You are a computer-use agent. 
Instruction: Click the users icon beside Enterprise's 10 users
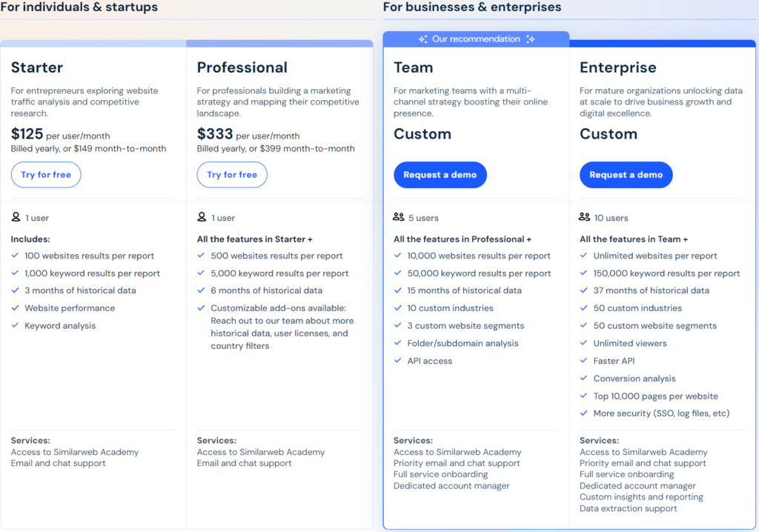[x=584, y=217]
